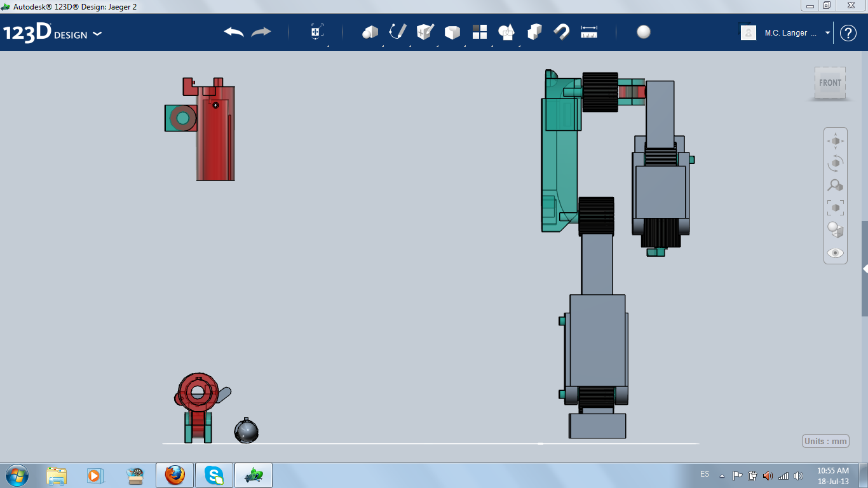Click the Fit view tool

[x=836, y=208]
